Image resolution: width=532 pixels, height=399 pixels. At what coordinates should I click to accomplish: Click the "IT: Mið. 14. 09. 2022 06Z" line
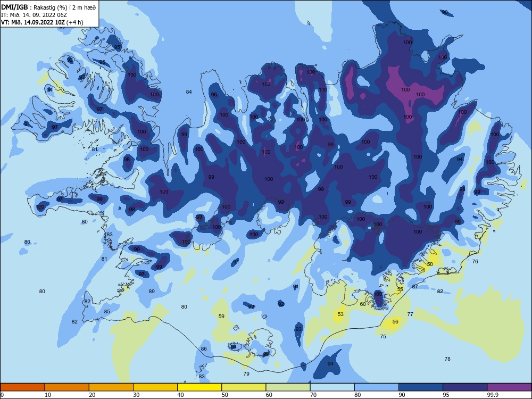coord(34,15)
